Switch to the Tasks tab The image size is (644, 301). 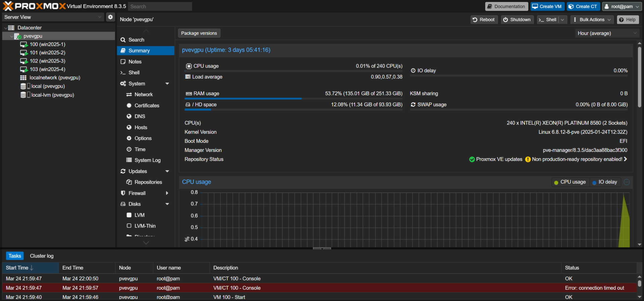point(15,256)
